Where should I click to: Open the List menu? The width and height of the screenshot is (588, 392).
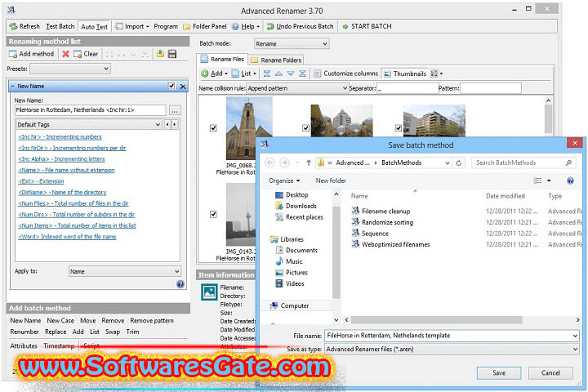point(244,73)
